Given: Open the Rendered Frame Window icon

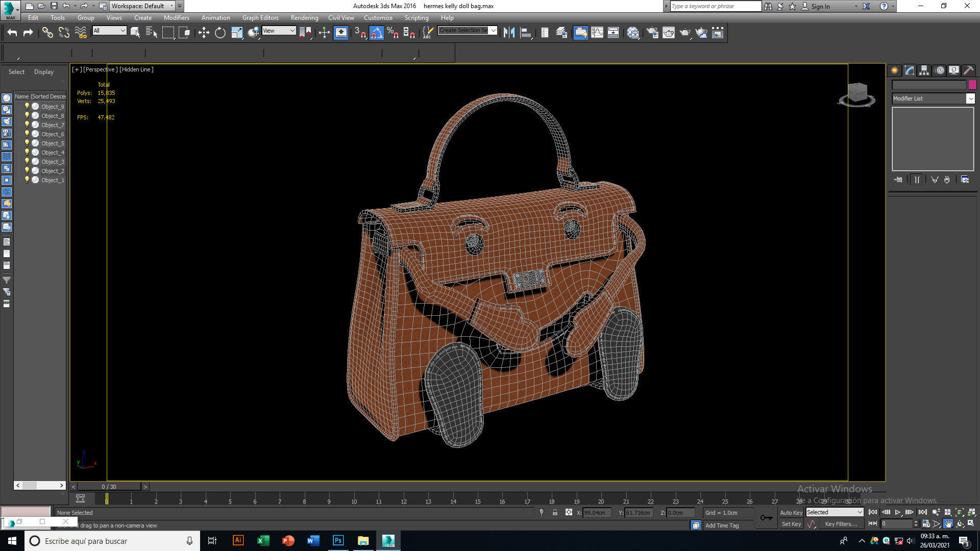Looking at the screenshot, I should pyautogui.click(x=669, y=33).
